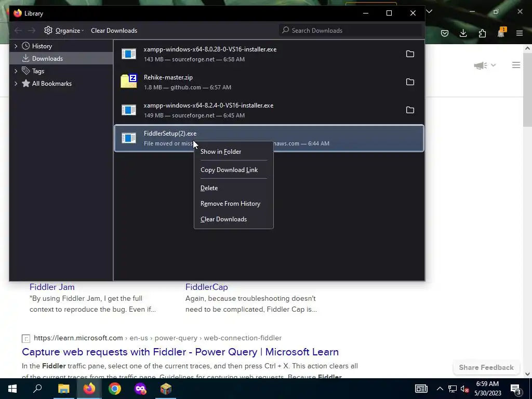This screenshot has height=399, width=532.
Task: Select Downloads in the Library sidebar
Action: pos(61,59)
